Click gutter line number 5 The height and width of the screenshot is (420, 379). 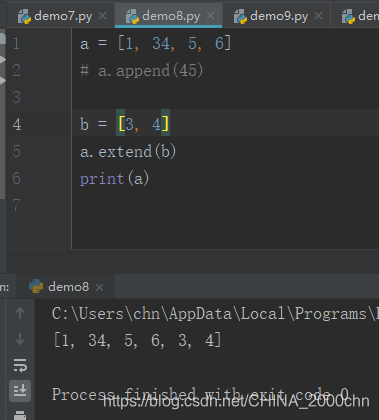17,151
